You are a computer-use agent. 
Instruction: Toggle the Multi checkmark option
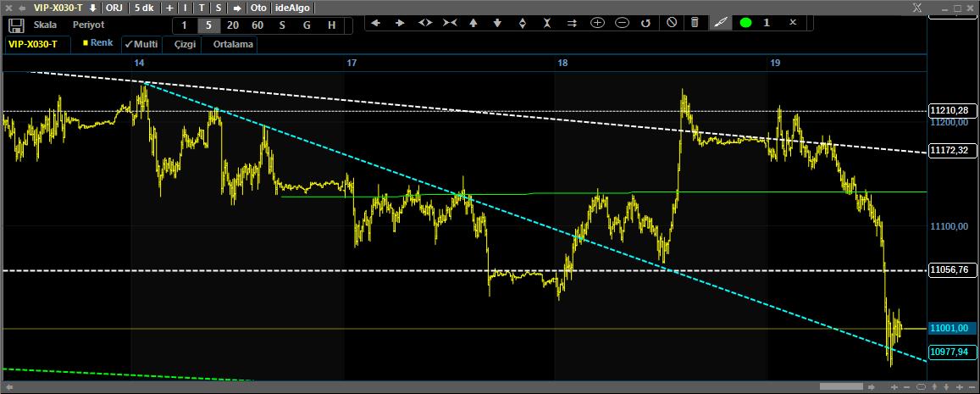point(141,43)
